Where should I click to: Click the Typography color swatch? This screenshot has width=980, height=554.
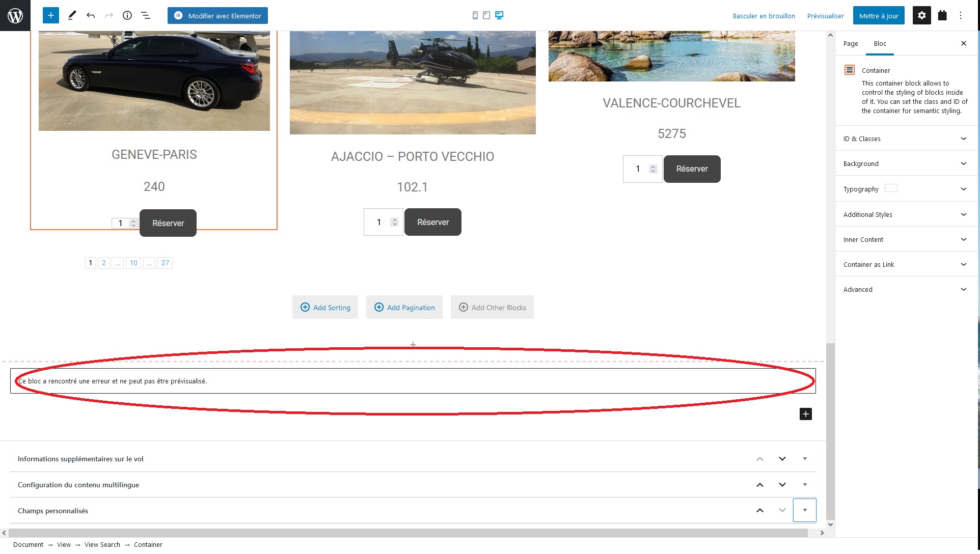click(891, 188)
